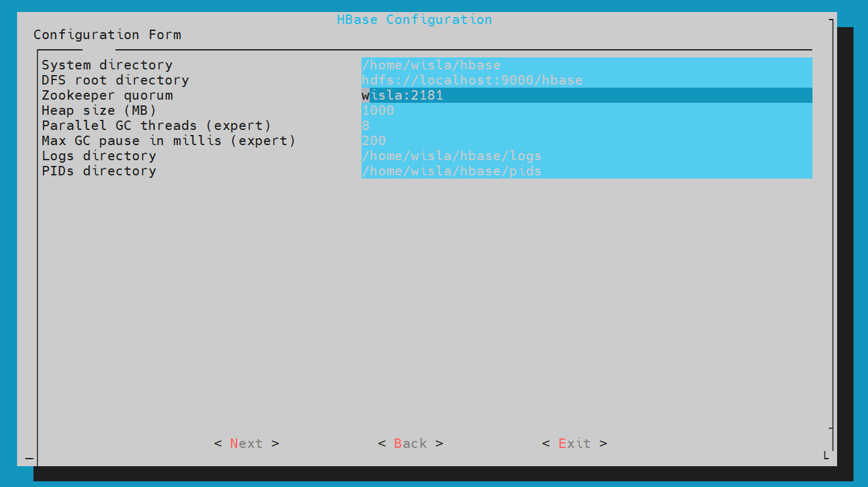
Task: Click the "Logs directory" label text
Action: (x=98, y=156)
